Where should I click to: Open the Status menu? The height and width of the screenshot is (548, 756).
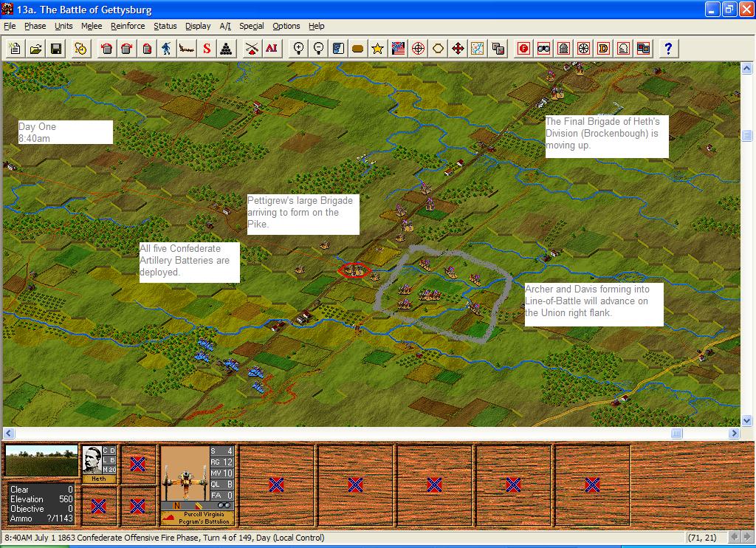[x=165, y=26]
